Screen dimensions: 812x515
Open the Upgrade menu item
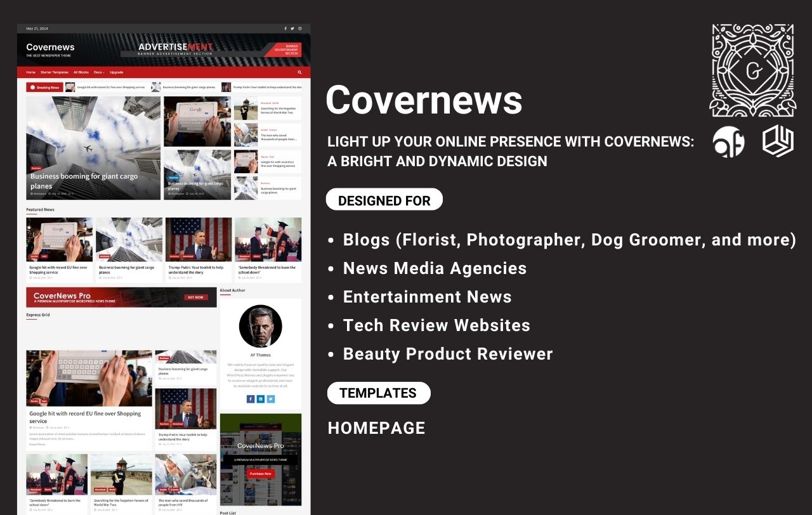[x=116, y=72]
